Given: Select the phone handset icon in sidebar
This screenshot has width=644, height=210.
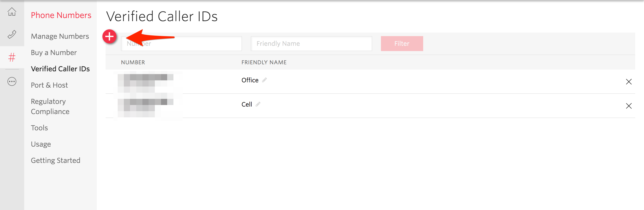Looking at the screenshot, I should [x=12, y=34].
